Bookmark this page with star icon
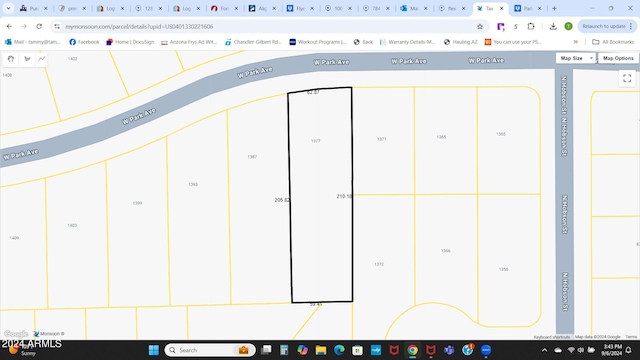This screenshot has height=360, width=640. (x=480, y=27)
